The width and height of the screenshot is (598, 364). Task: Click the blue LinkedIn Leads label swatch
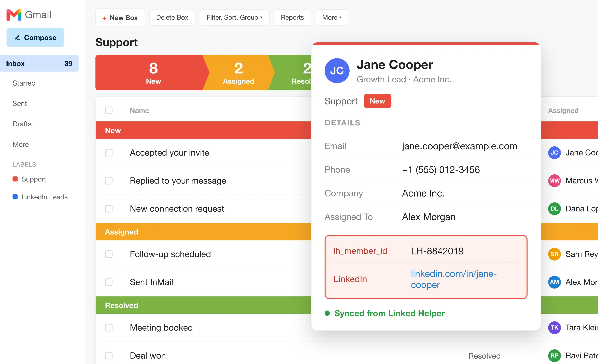[15, 197]
